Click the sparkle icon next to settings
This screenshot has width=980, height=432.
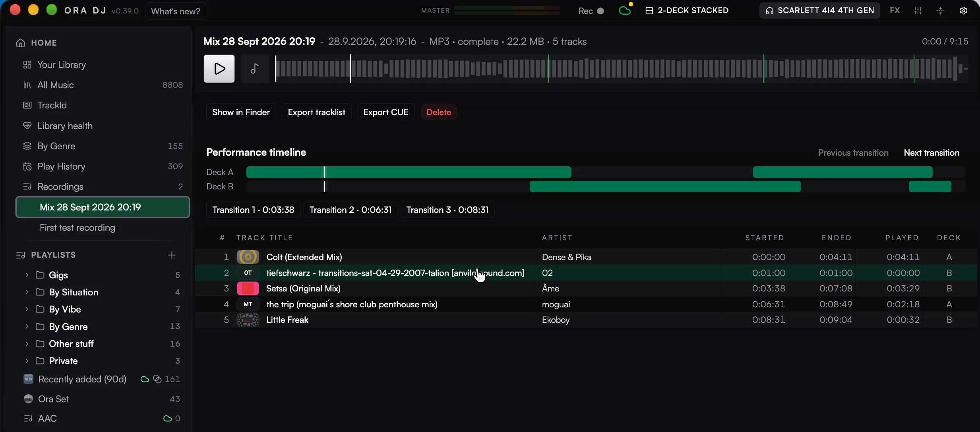pyautogui.click(x=940, y=11)
